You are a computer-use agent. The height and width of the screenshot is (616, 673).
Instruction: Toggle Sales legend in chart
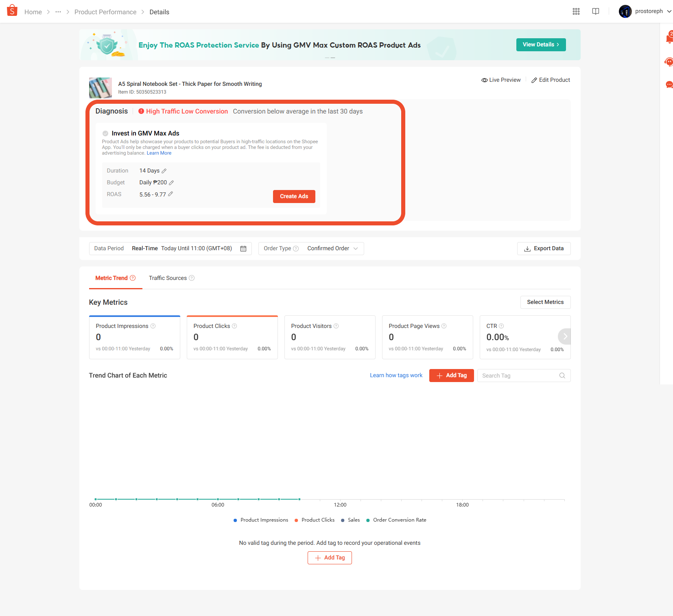pyautogui.click(x=350, y=520)
